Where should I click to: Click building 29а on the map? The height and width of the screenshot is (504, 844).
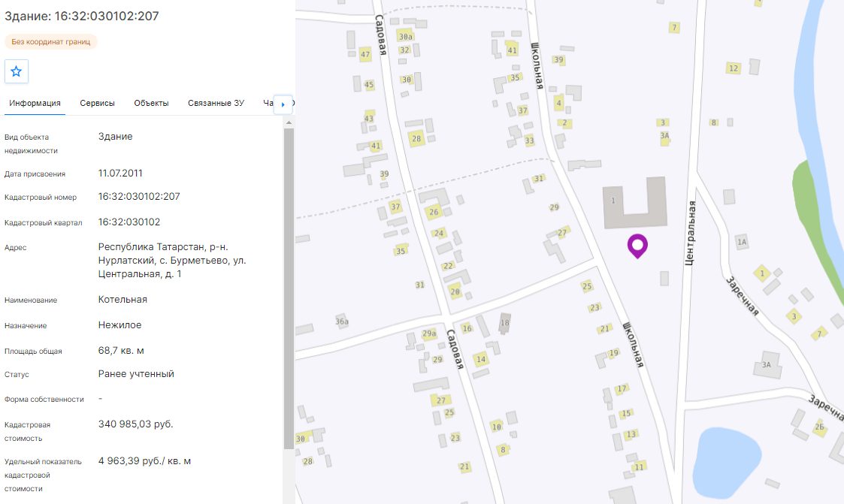point(429,333)
